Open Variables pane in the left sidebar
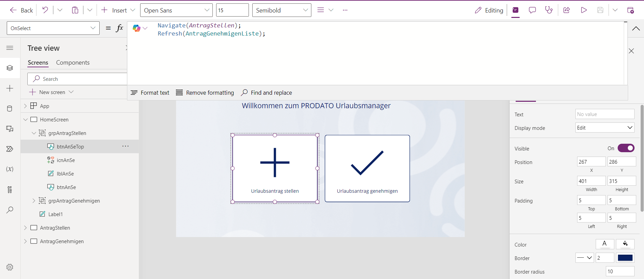The image size is (644, 279). 10,169
